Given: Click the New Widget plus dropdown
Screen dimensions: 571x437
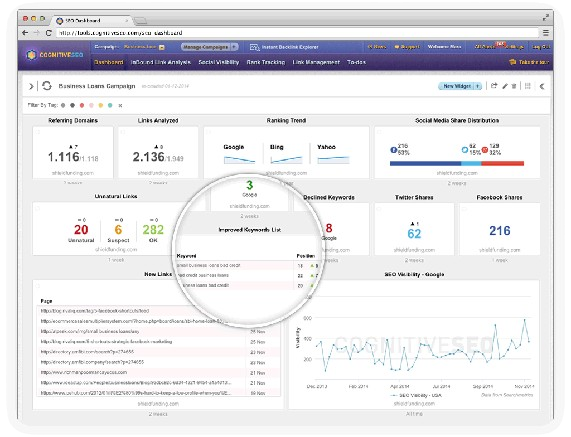Looking at the screenshot, I should pos(478,86).
